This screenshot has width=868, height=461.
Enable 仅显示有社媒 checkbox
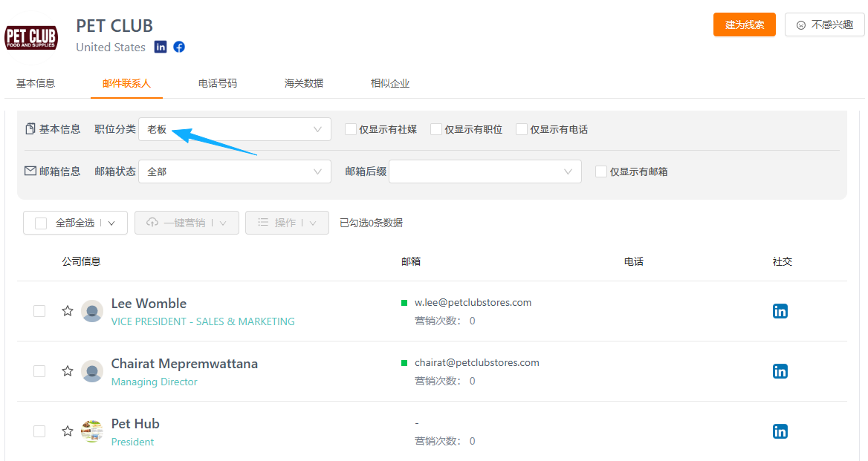(x=351, y=129)
